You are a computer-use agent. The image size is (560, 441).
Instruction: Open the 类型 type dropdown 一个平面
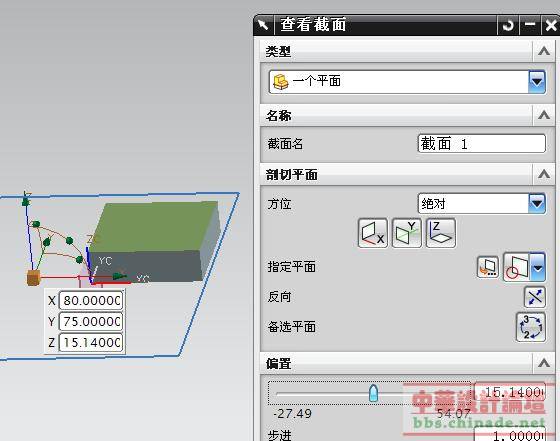407,82
